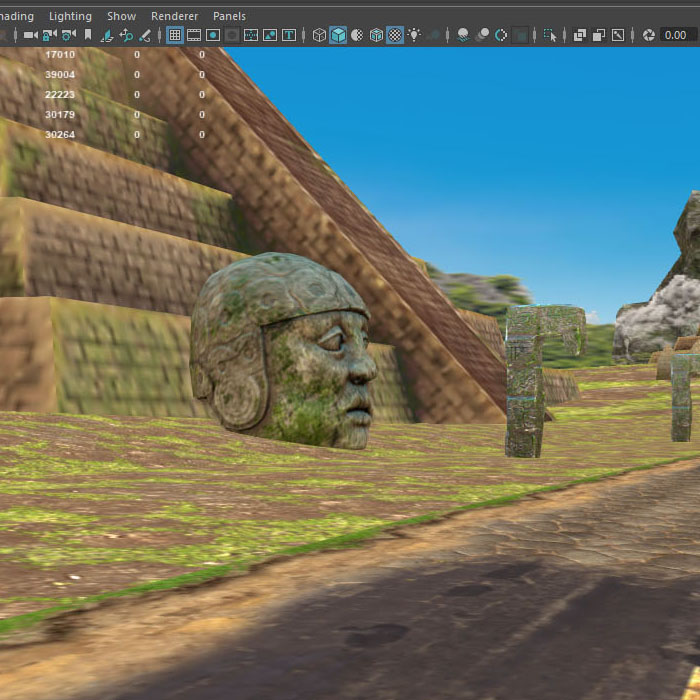The image size is (700, 700).
Task: Click the Film Gate button
Action: click(194, 35)
